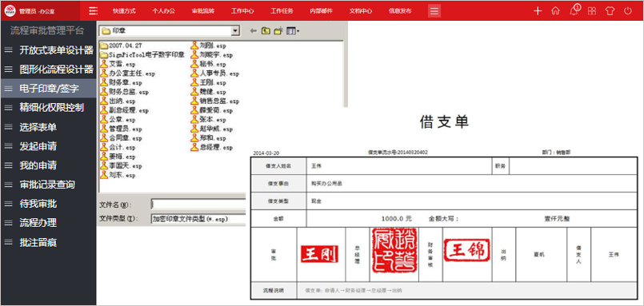Image resolution: width=644 pixels, height=306 pixels.
Task: Click the plus icon in top bar
Action: [x=538, y=11]
